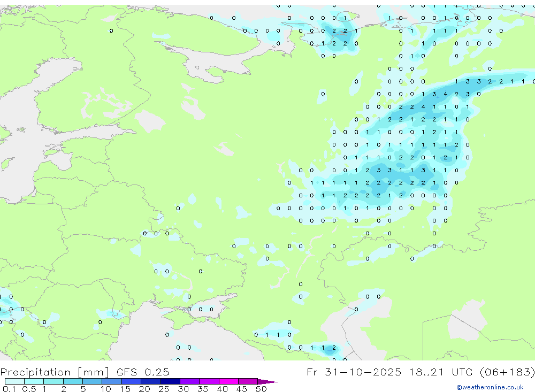Click the '0.1' legend scale value

9,389
